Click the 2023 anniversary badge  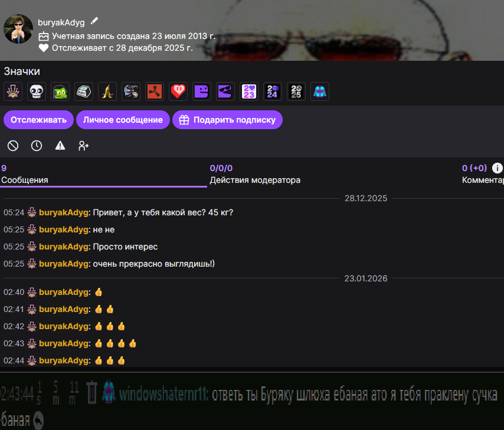[x=248, y=91]
